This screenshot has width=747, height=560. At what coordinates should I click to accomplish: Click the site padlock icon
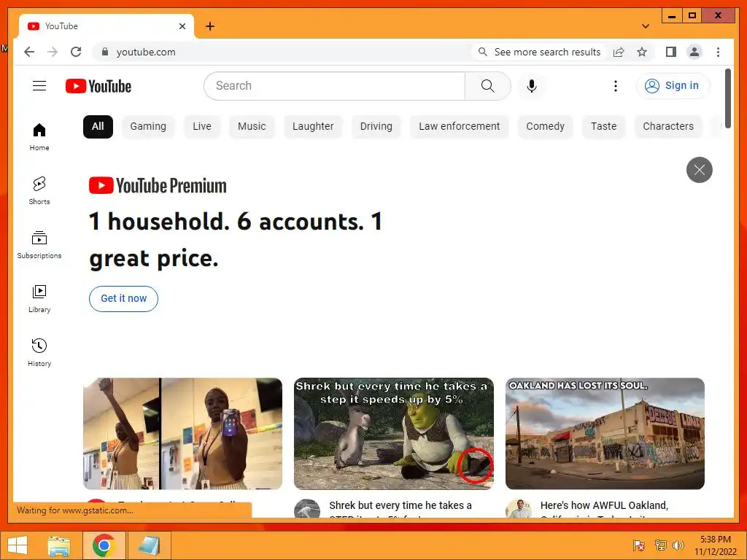pyautogui.click(x=105, y=52)
